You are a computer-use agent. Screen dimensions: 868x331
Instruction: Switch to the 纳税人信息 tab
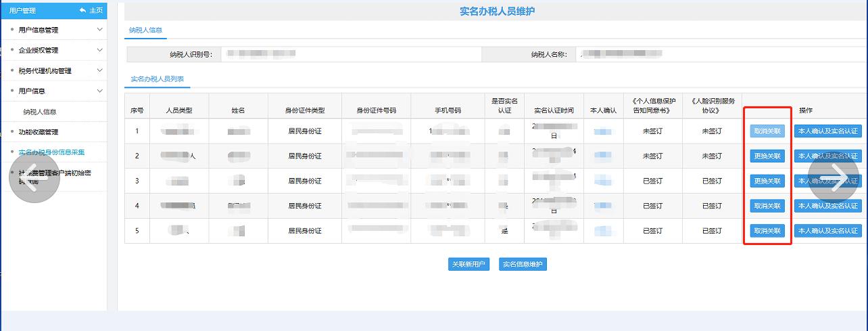(145, 30)
